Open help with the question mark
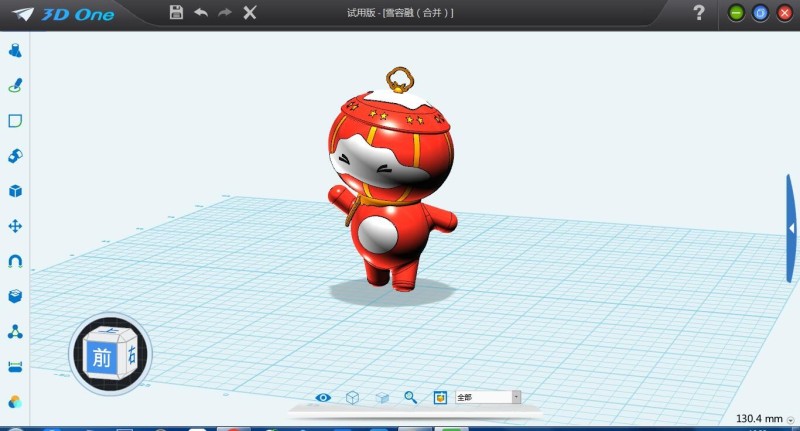Image resolution: width=800 pixels, height=431 pixels. 699,12
